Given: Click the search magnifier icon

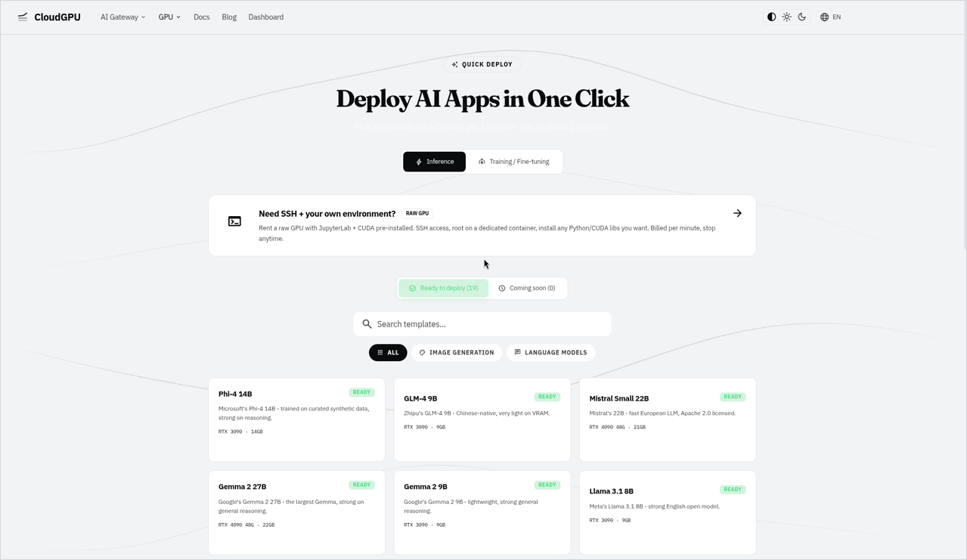Looking at the screenshot, I should coord(367,324).
